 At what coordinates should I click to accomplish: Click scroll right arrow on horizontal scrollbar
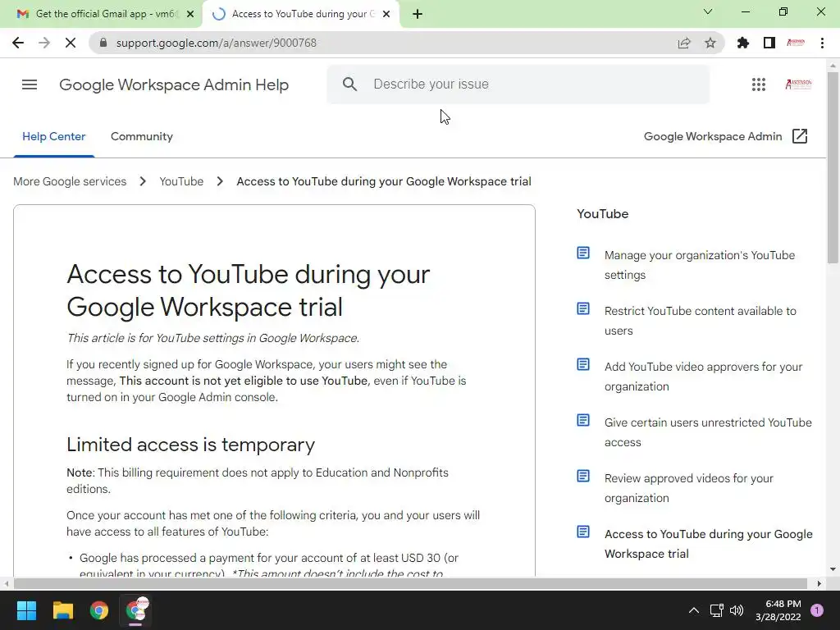coord(819,583)
